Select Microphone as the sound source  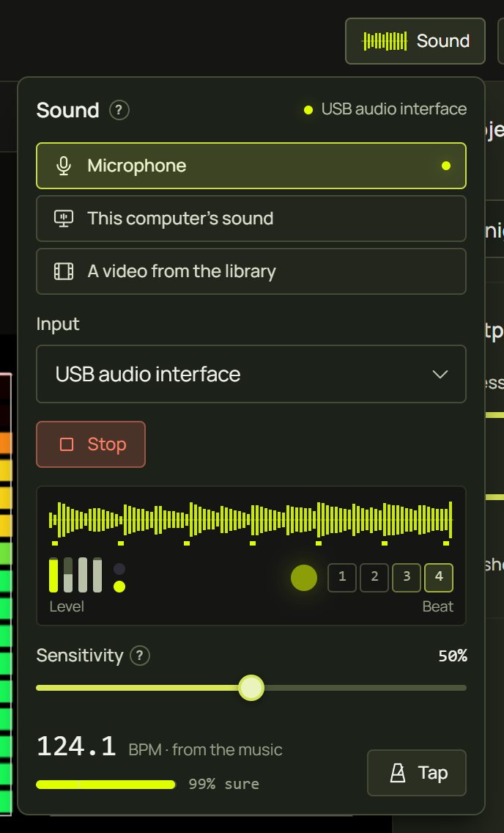click(x=251, y=166)
